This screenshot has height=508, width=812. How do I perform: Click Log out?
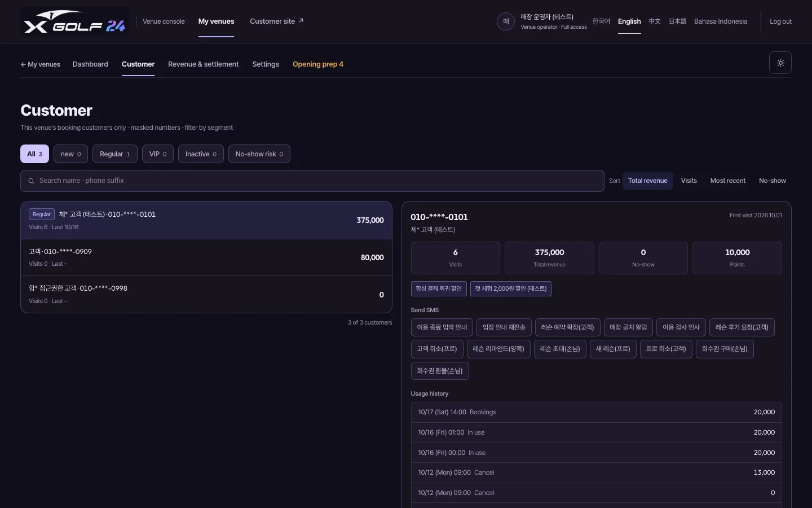tap(780, 21)
